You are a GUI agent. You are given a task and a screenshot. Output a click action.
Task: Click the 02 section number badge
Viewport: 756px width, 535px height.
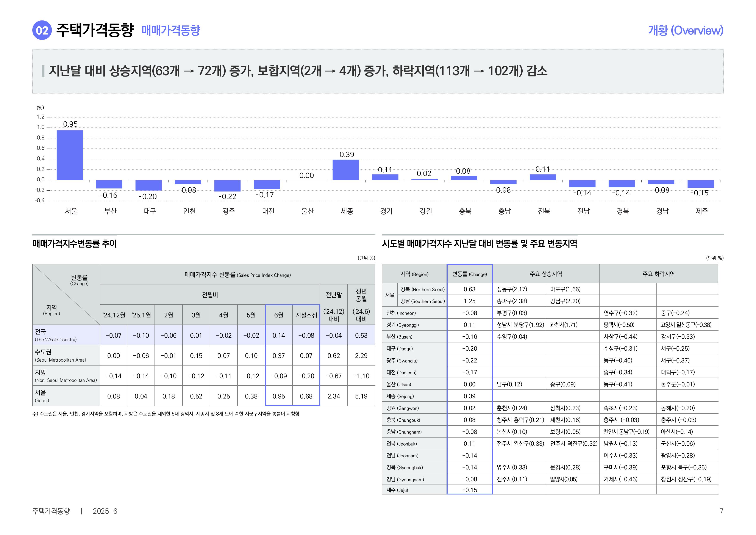42,30
